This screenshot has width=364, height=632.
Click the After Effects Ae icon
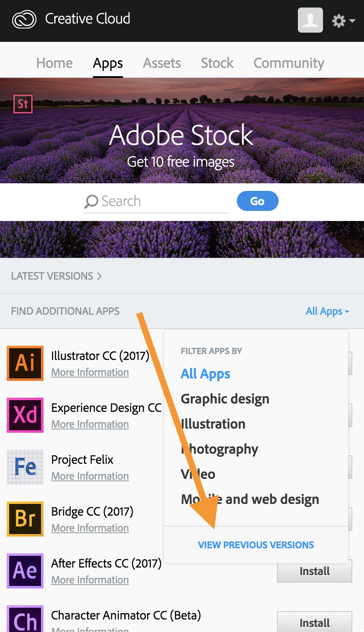25,570
